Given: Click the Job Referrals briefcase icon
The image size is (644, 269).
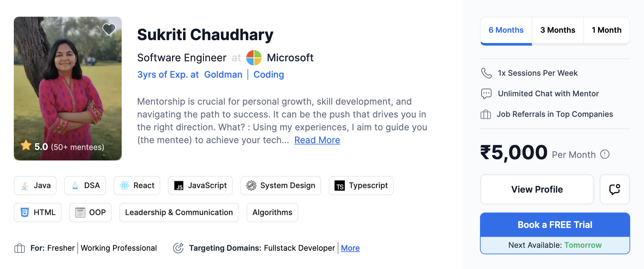Looking at the screenshot, I should click(x=486, y=114).
